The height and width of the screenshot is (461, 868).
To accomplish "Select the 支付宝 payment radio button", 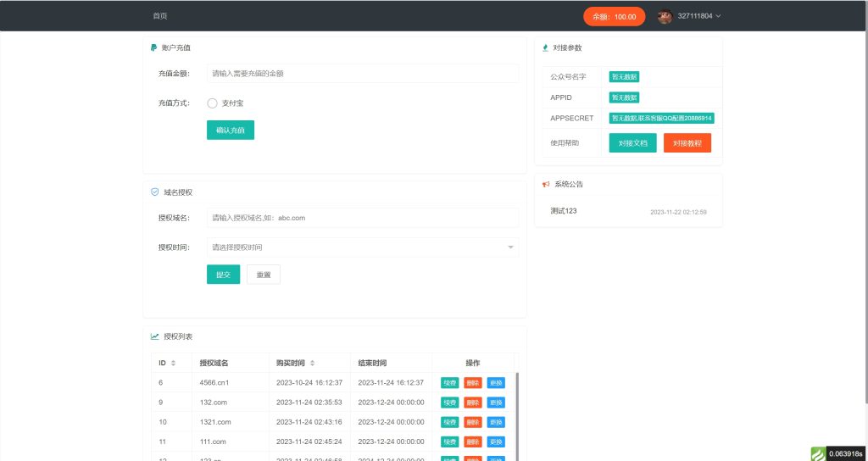I will (x=212, y=103).
